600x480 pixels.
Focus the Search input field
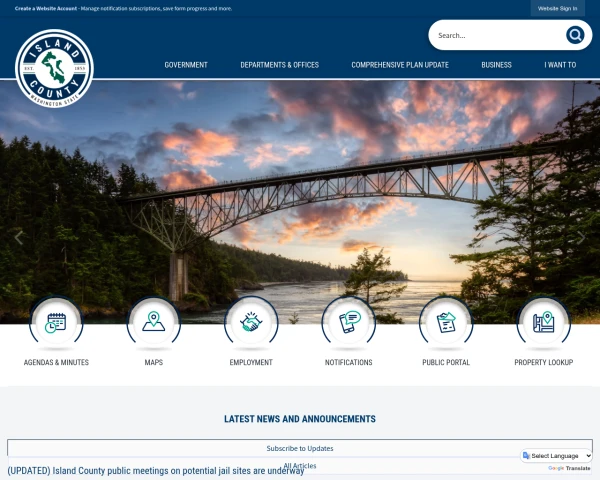point(499,35)
